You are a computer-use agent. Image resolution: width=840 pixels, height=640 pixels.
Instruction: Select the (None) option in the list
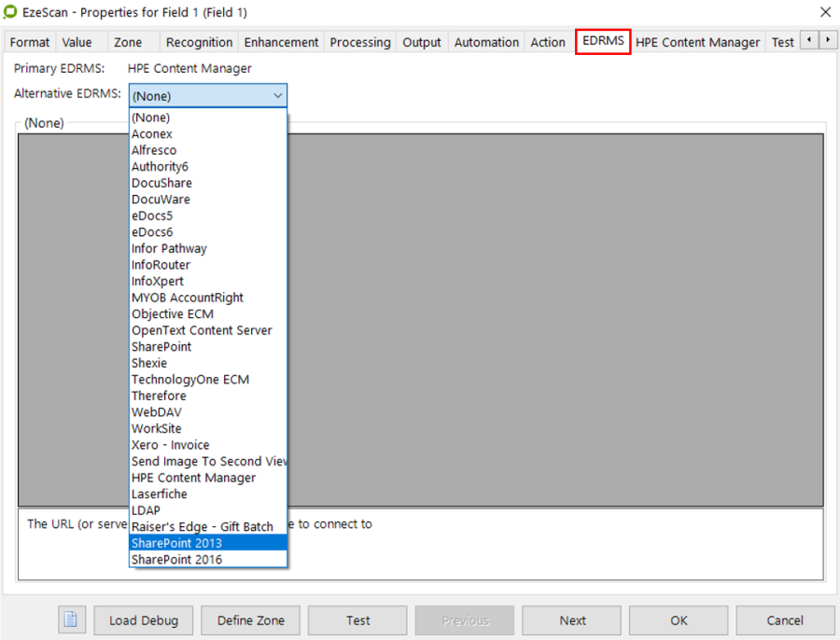(150, 118)
